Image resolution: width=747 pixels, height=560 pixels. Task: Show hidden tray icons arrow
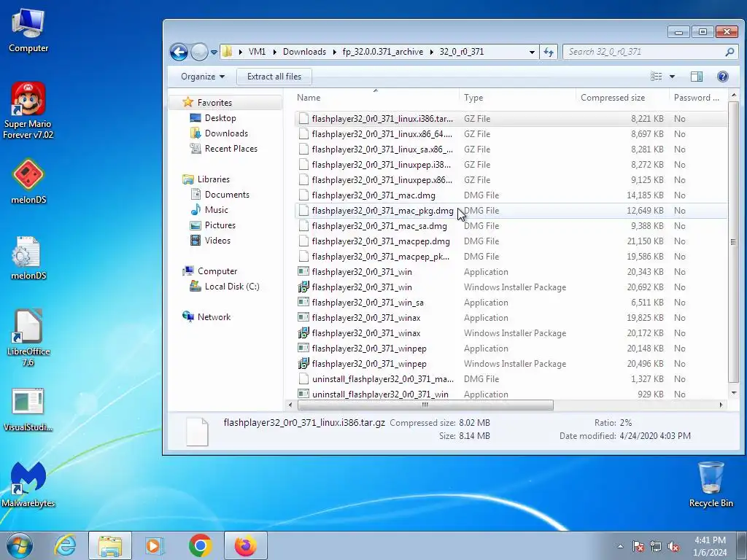(620, 546)
